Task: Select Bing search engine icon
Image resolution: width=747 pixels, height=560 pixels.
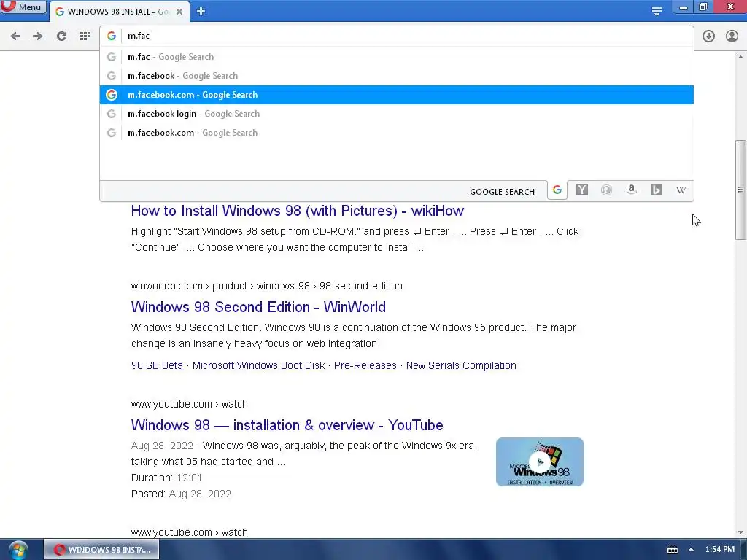Action: coord(656,190)
